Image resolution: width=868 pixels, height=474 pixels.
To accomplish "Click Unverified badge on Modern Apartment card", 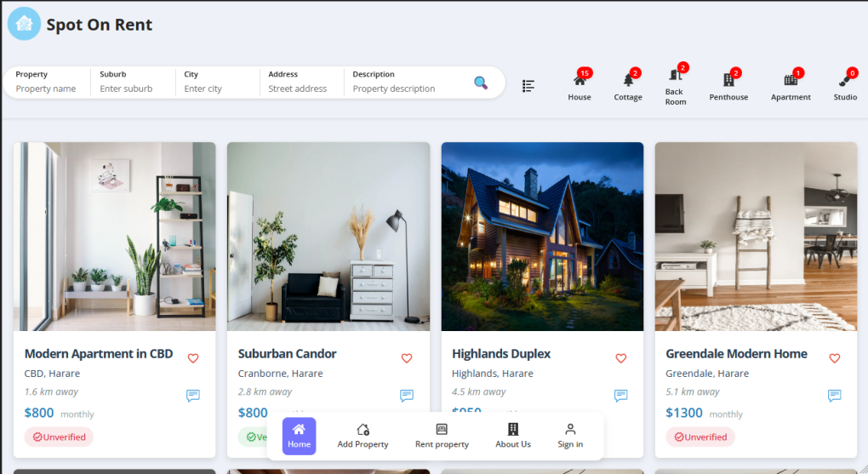I will 59,437.
